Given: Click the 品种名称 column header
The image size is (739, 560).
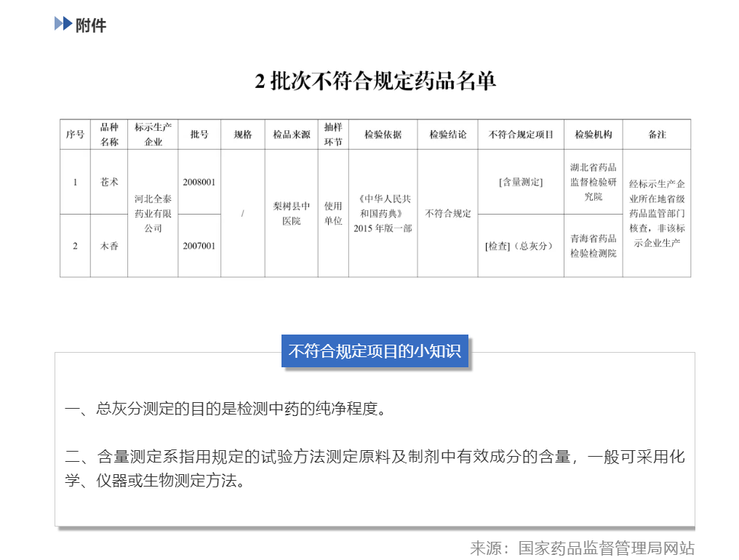Looking at the screenshot, I should coord(109,135).
